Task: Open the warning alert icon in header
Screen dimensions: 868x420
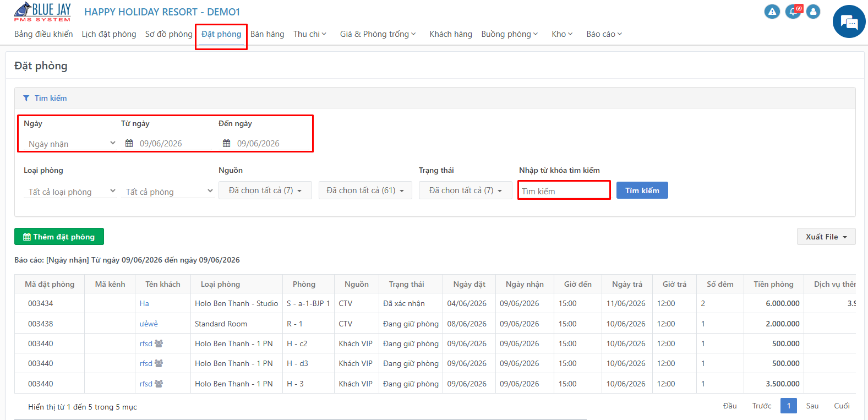Action: point(772,12)
